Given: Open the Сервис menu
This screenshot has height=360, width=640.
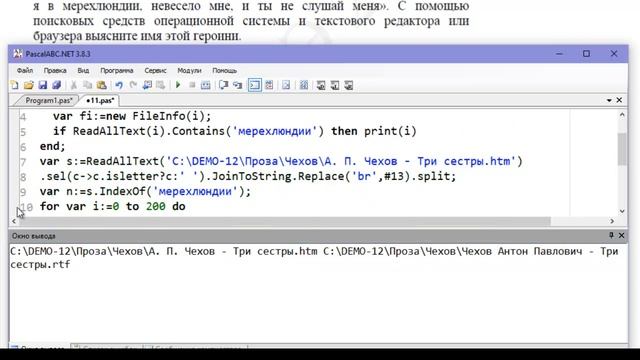Looking at the screenshot, I should [x=156, y=70].
